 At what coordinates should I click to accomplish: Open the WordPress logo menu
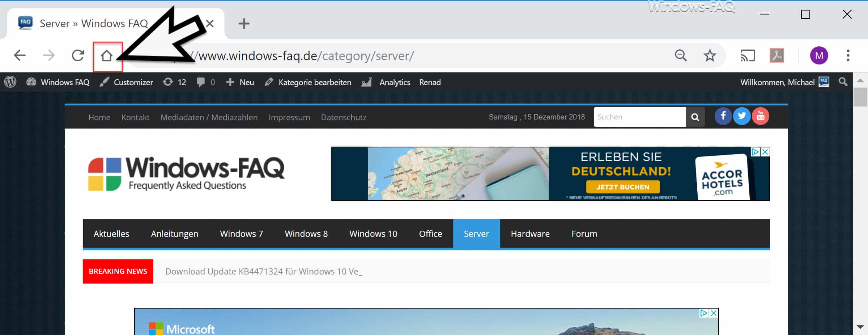pos(10,82)
